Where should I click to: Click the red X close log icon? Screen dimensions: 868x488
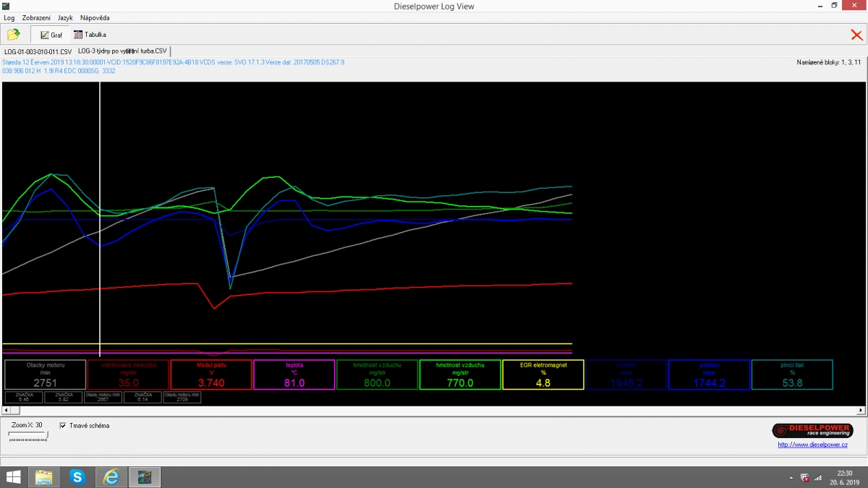coord(856,35)
